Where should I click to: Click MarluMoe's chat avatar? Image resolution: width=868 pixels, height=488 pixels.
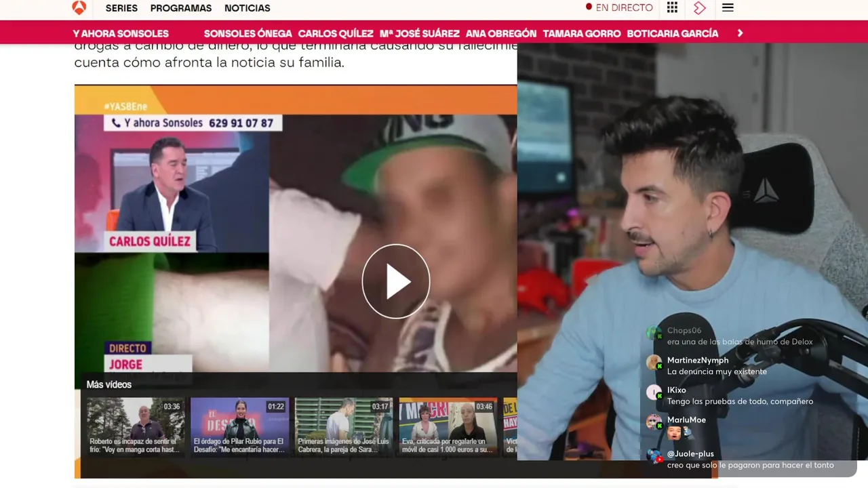pyautogui.click(x=654, y=422)
